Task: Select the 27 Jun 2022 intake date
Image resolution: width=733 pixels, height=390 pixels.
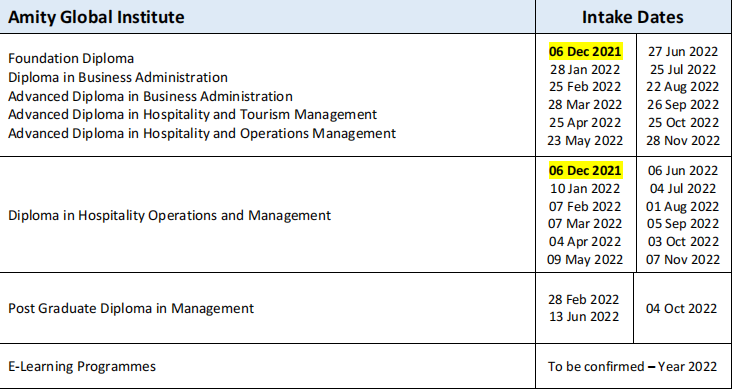Action: point(683,51)
